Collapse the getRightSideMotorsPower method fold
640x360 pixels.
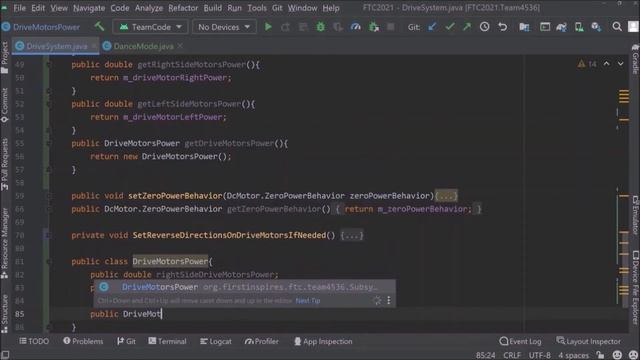(48, 64)
